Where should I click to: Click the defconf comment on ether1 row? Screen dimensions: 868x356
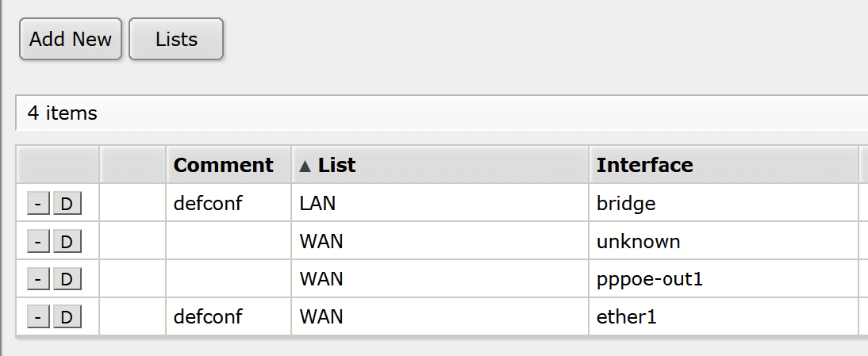208,318
